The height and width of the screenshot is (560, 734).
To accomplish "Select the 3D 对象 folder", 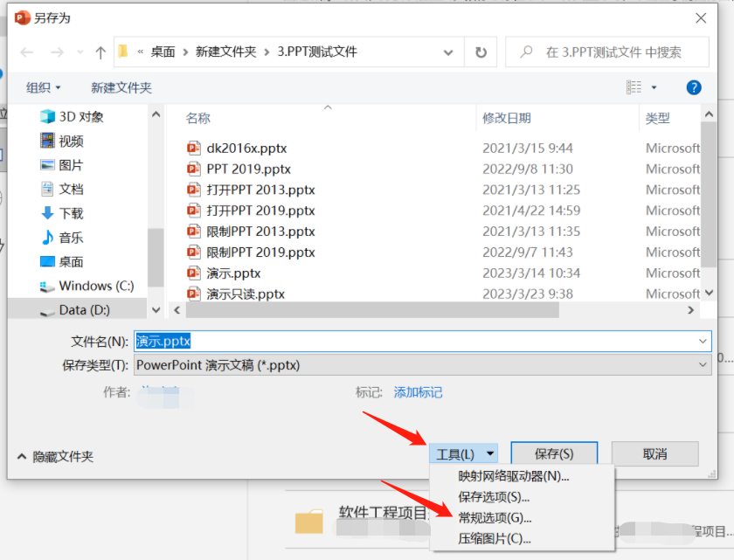I will click(72, 116).
